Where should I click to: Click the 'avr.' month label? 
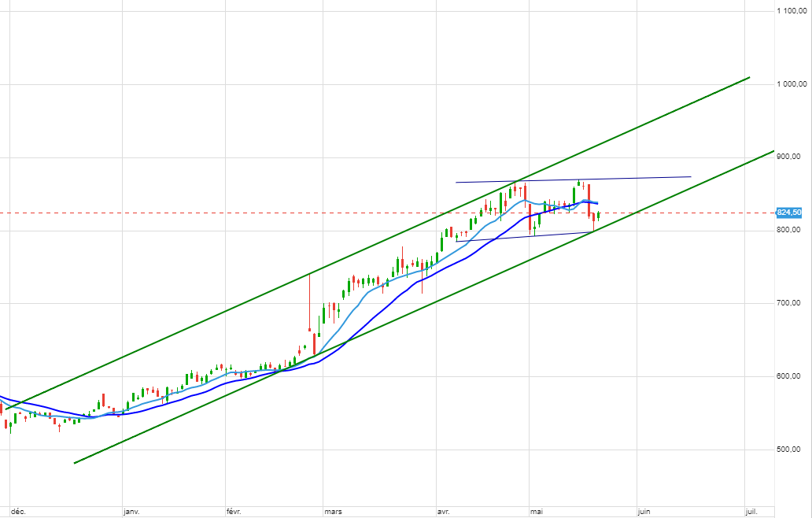tap(443, 512)
